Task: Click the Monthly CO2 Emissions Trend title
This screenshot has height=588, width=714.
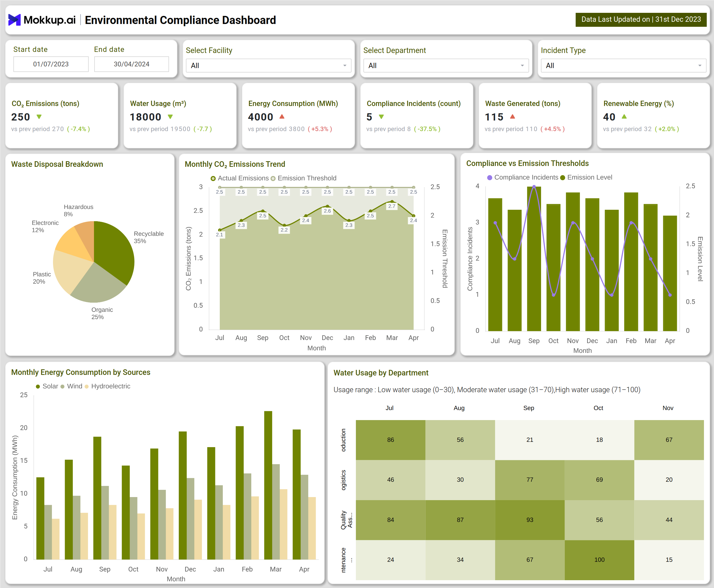Action: (x=235, y=164)
